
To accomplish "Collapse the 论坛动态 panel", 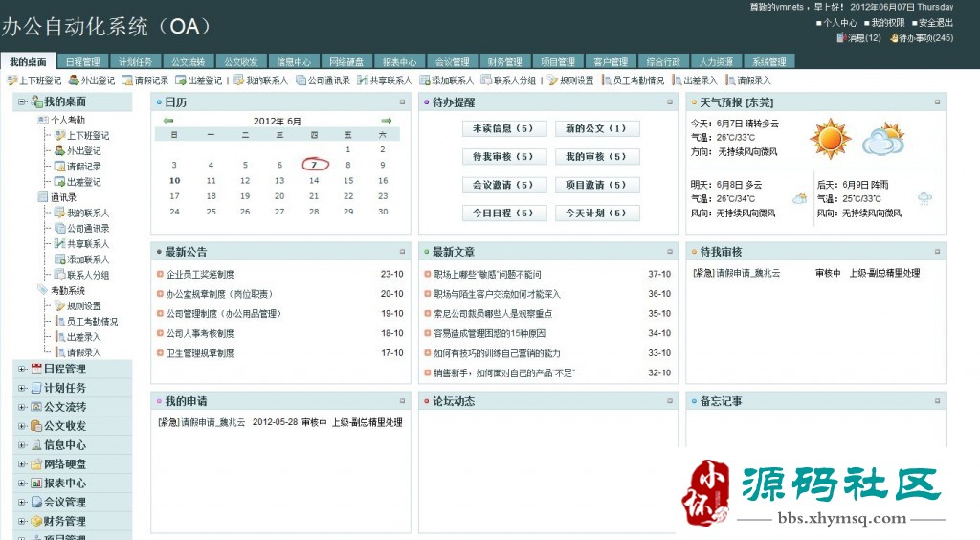I will pos(670,400).
